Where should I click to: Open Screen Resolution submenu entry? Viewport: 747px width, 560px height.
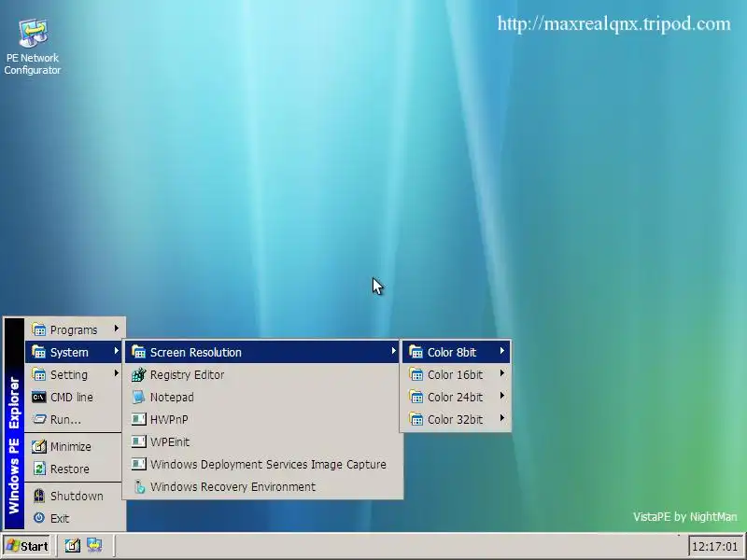coord(262,352)
